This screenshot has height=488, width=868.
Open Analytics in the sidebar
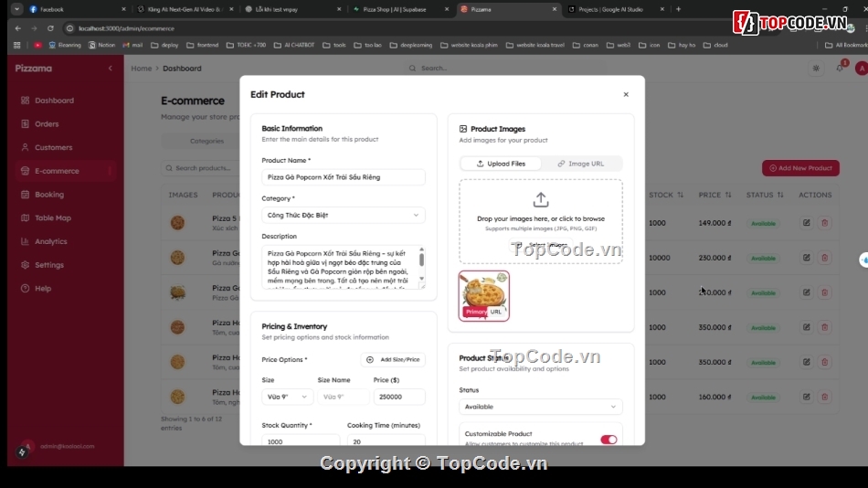click(50, 241)
